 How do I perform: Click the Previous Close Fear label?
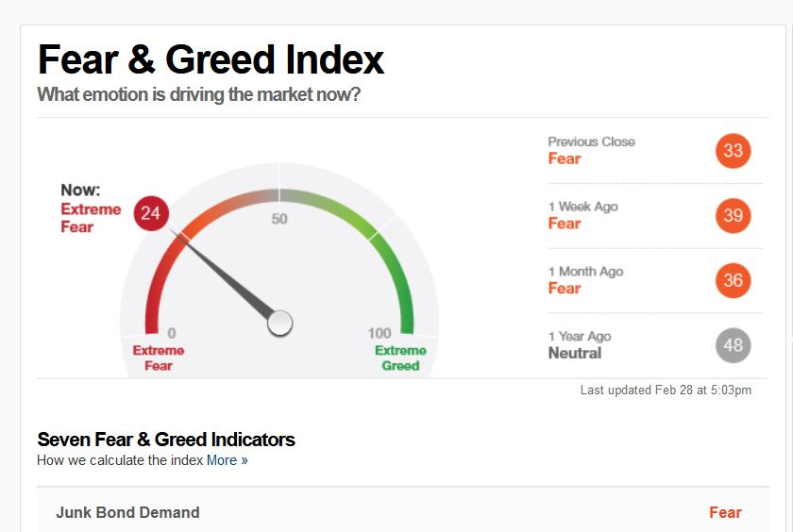pos(565,158)
